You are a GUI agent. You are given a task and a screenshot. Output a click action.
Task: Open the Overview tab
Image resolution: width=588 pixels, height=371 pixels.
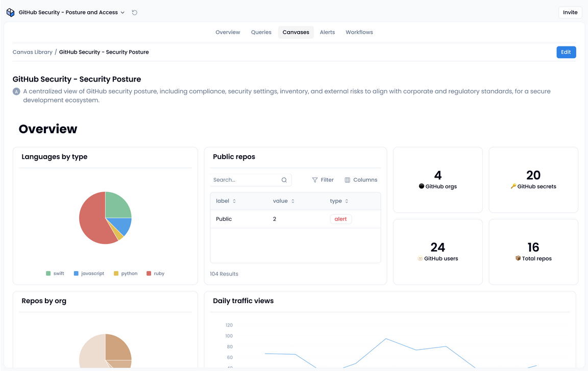[x=228, y=32]
